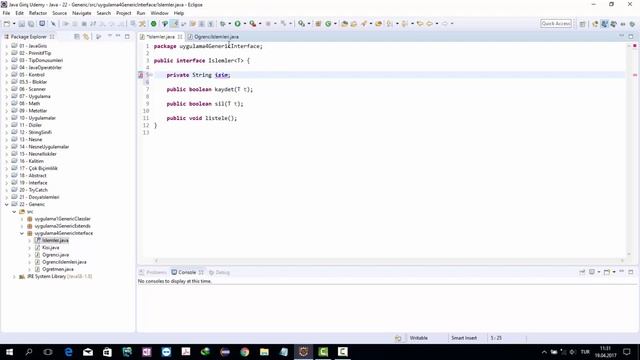
Task: Maximize the editor area
Action: click(x=631, y=36)
